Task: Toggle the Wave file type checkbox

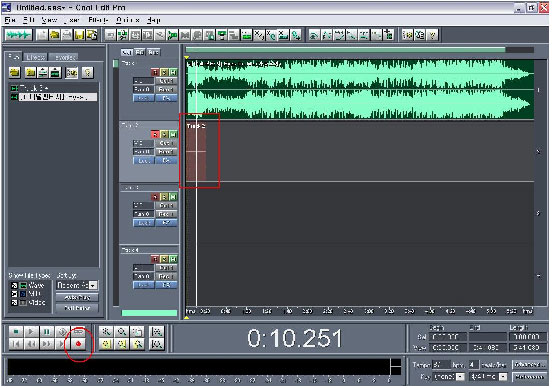Action: pos(14,286)
